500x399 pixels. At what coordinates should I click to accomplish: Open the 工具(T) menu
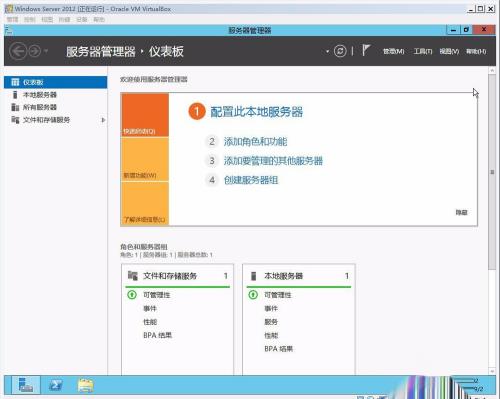point(423,51)
